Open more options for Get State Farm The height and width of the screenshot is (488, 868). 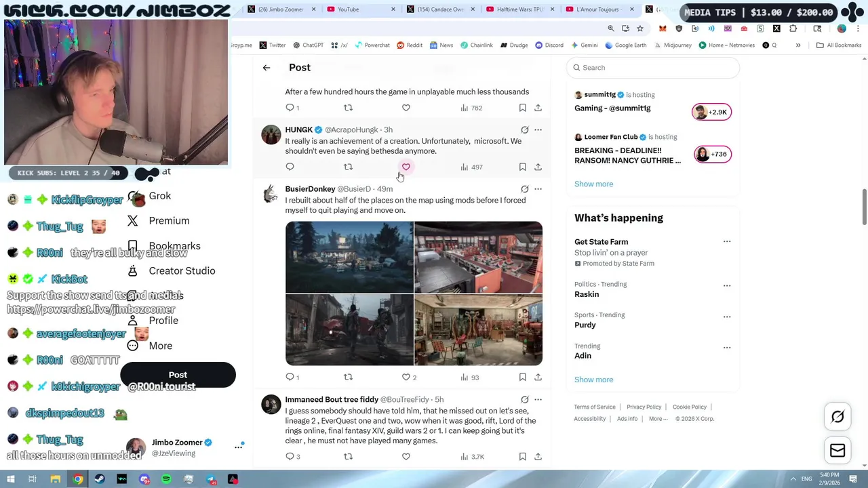point(727,241)
